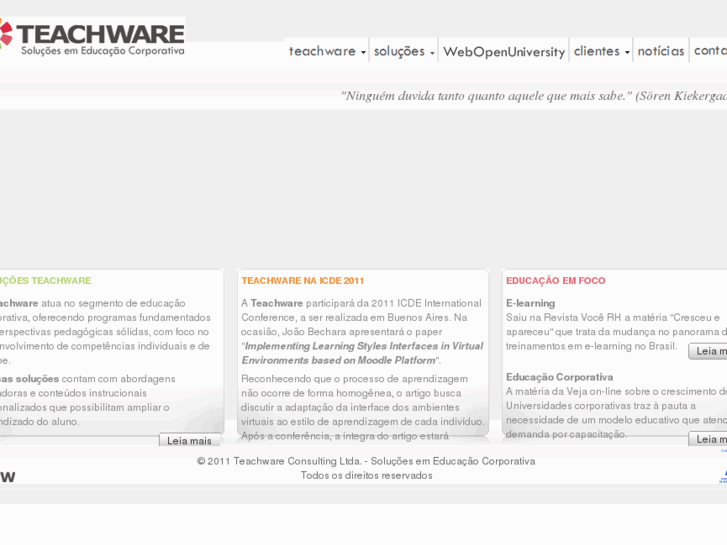This screenshot has width=727, height=545.
Task: Click the Soluções em Educação Corporativa tagline
Action: [x=102, y=51]
